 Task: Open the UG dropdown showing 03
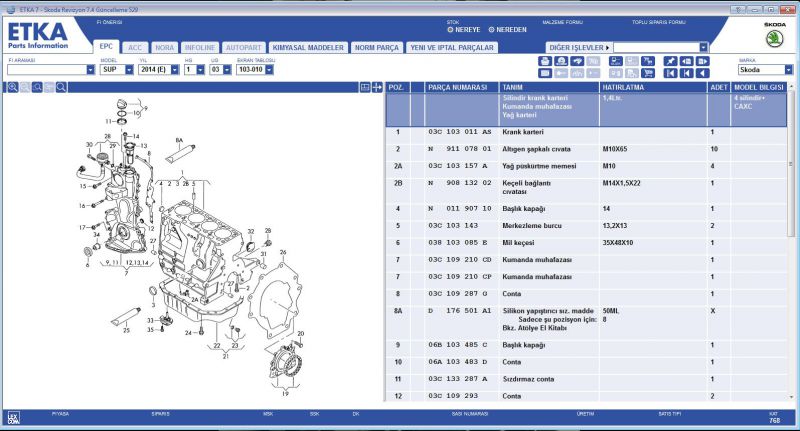tap(227, 69)
